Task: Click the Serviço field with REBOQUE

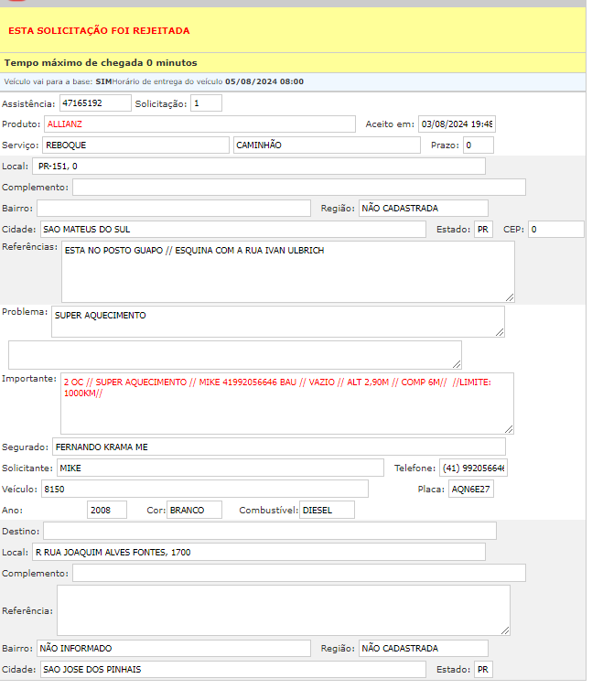Action: pyautogui.click(x=135, y=145)
